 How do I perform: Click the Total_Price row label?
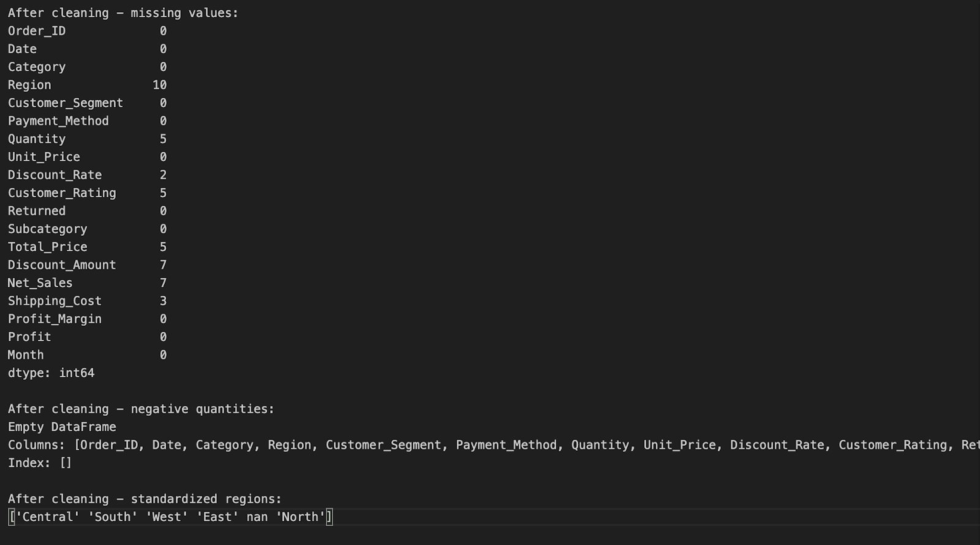point(48,247)
